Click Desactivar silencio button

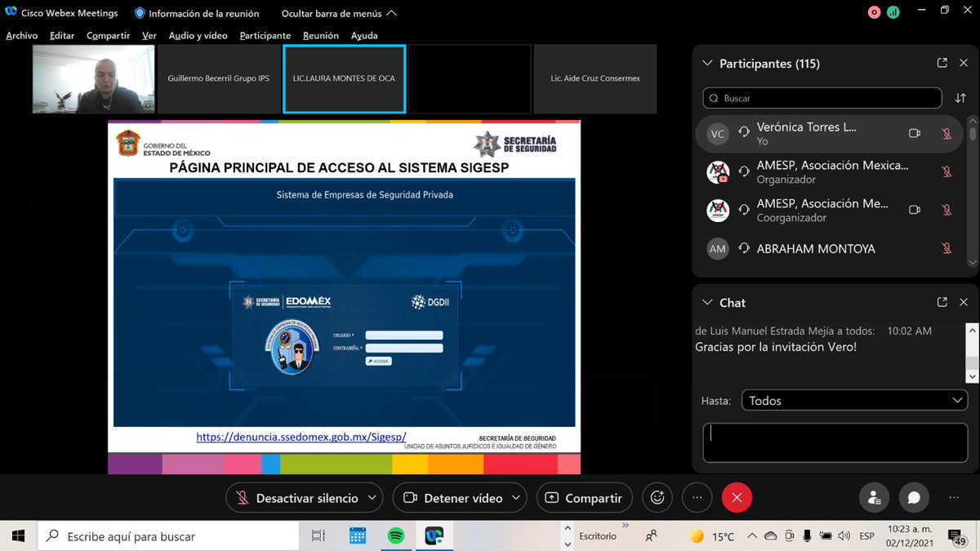point(296,498)
